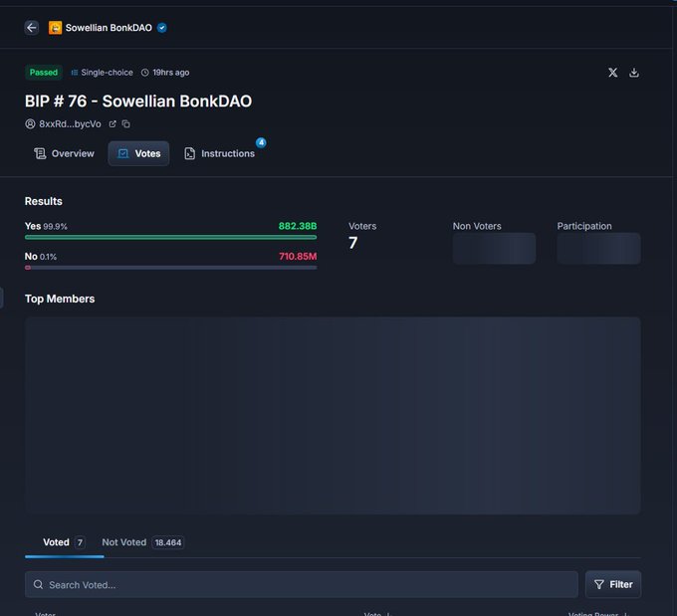
Task: Open the Sowellian BonkDAO logo avatar
Action: click(55, 28)
